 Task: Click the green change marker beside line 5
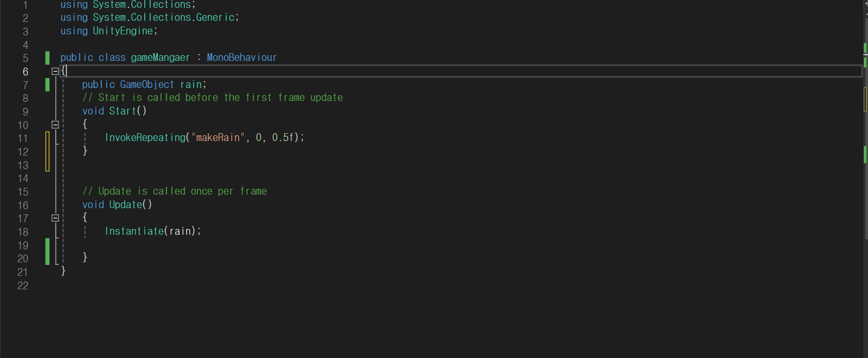coord(47,58)
